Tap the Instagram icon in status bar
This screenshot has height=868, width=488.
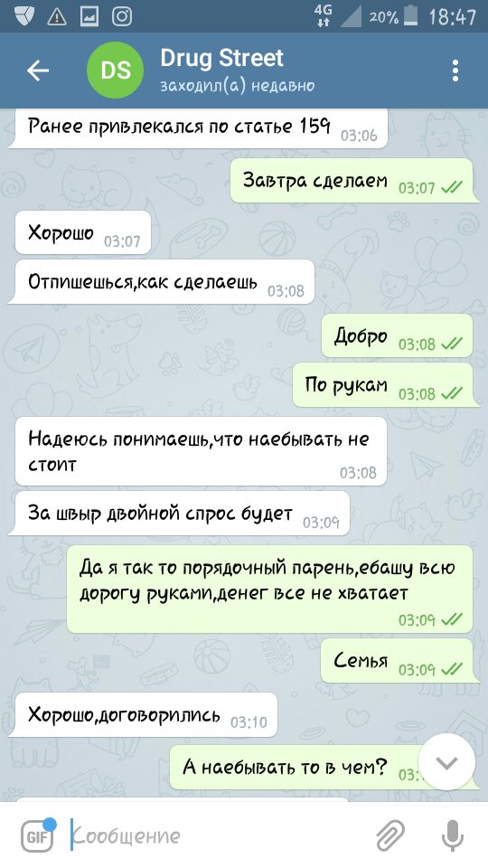click(122, 16)
